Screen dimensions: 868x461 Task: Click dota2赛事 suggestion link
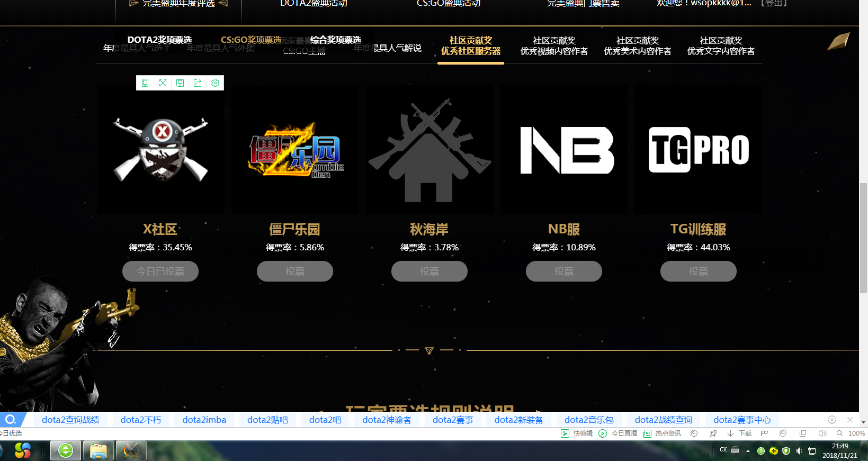click(453, 420)
